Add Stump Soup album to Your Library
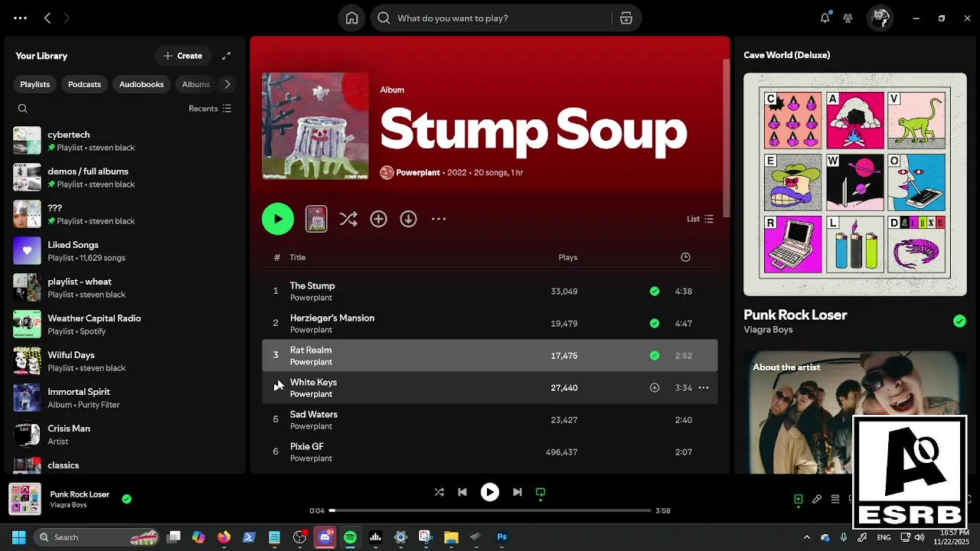 coord(378,219)
